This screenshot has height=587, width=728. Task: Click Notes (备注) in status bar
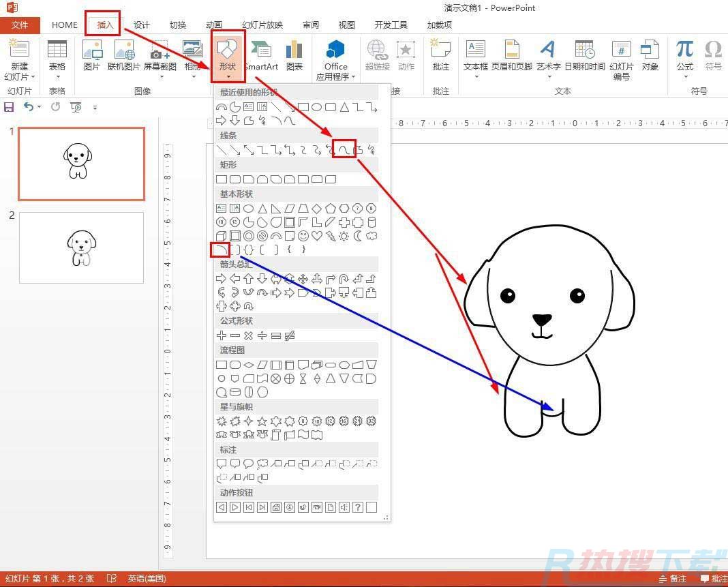click(672, 579)
